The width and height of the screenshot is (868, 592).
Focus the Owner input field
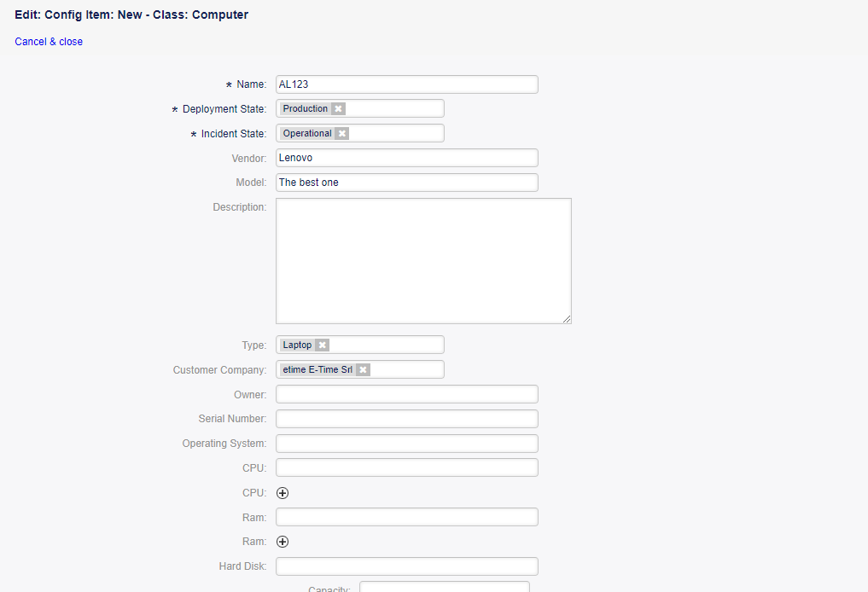[406, 394]
